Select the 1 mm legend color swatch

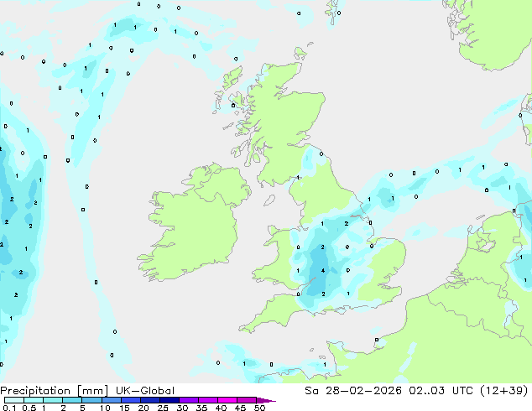coord(53,400)
